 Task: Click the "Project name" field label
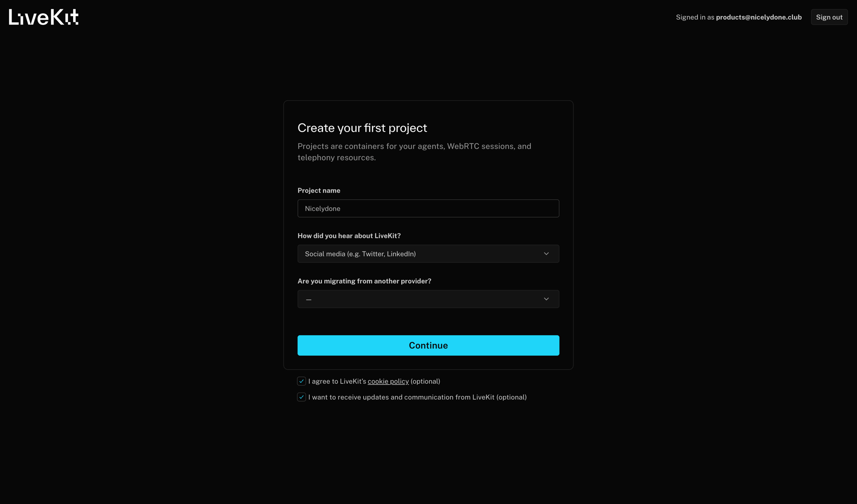[319, 190]
